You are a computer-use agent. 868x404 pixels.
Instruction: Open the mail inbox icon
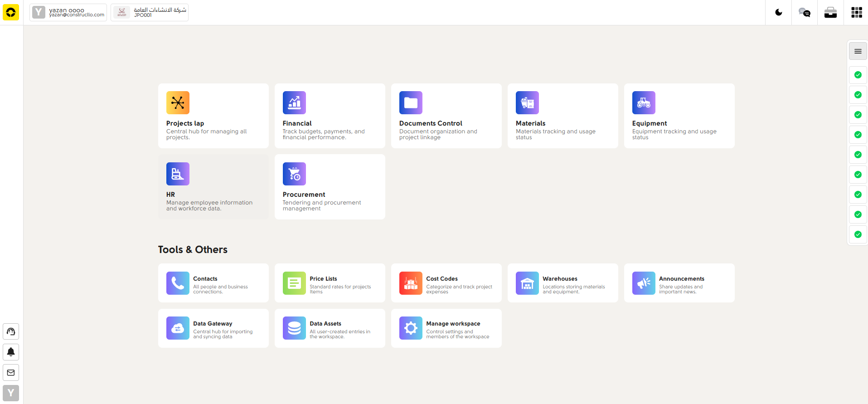click(11, 373)
